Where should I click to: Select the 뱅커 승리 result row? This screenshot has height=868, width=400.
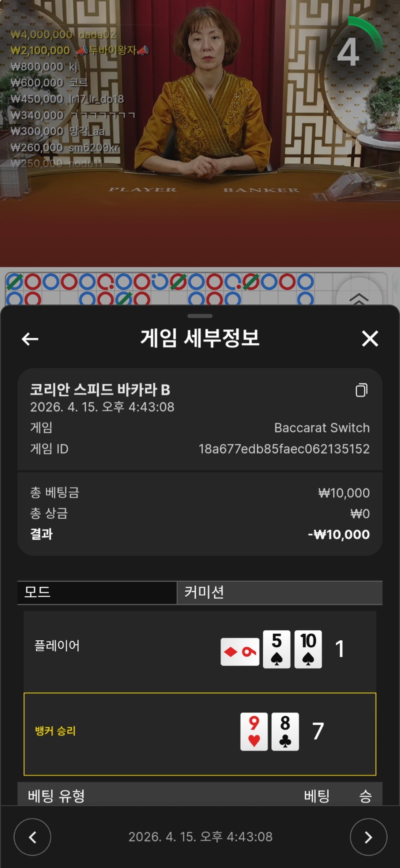200,734
